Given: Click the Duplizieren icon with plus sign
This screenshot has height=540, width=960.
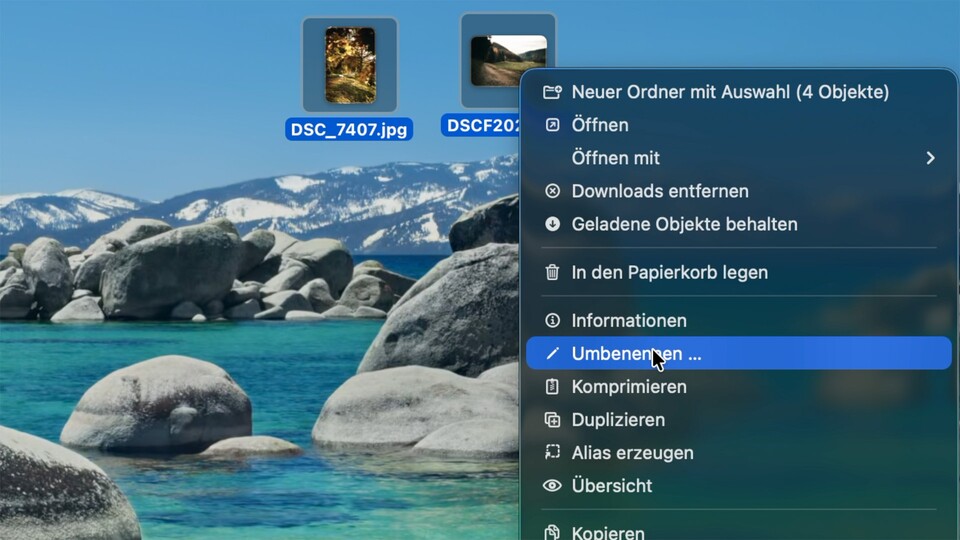Looking at the screenshot, I should (x=552, y=420).
